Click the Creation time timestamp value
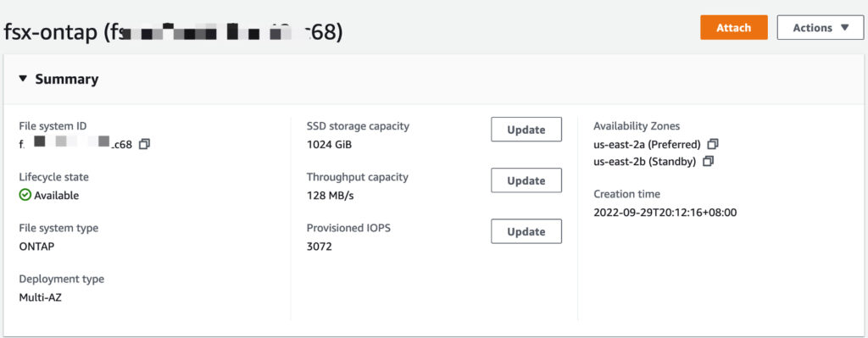The width and height of the screenshot is (868, 338). point(665,212)
